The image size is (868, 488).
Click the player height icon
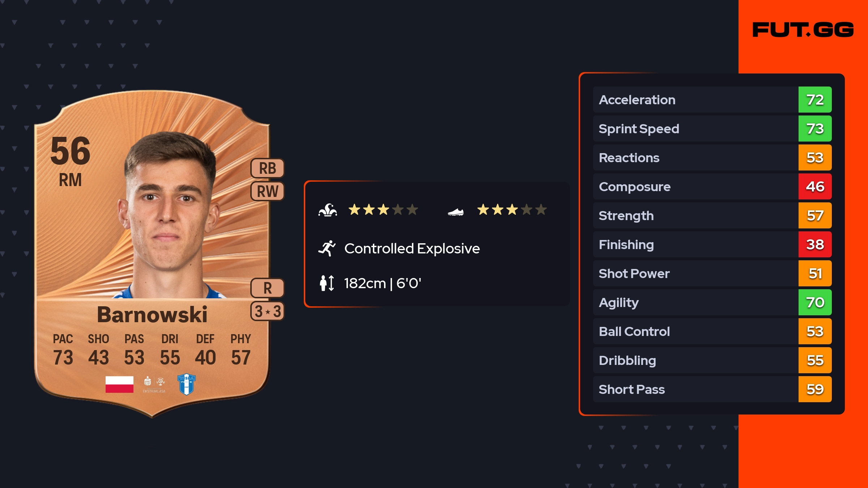pos(327,283)
